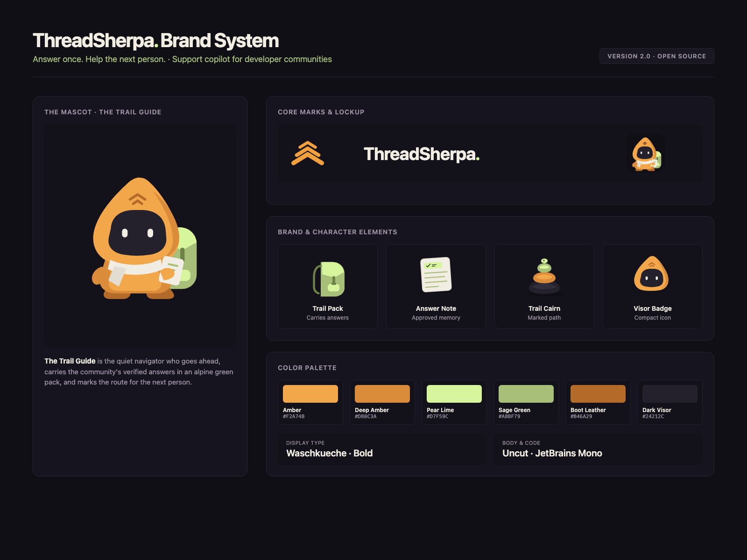Click the hex code #F2A74B
The height and width of the screenshot is (560, 747).
294,416
